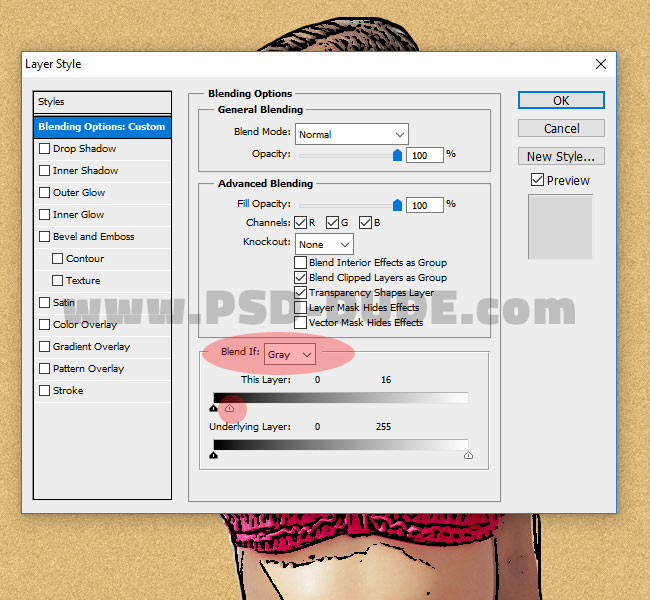Open the Drop Shadow settings label
The width and height of the screenshot is (650, 600).
click(x=85, y=148)
